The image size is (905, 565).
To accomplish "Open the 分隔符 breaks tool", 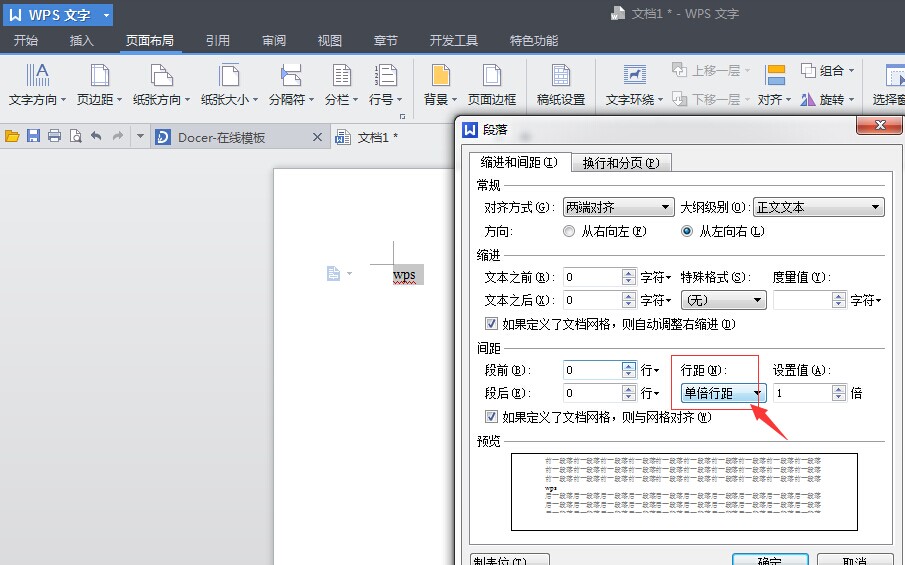I will coord(291,85).
